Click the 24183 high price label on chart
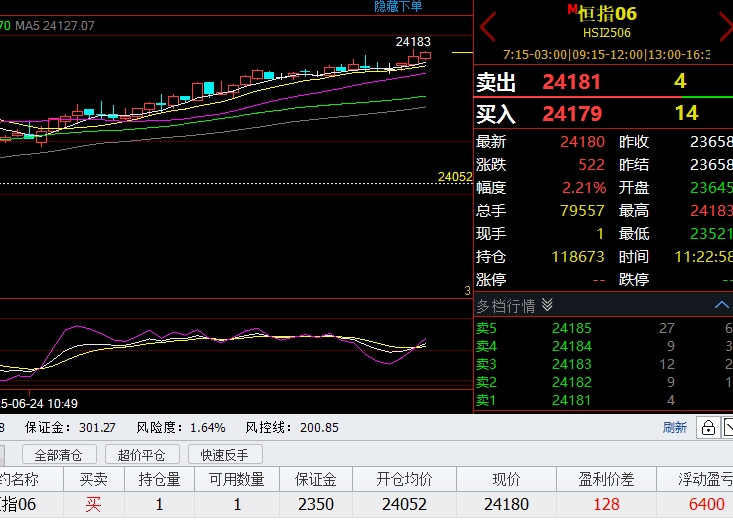 tap(413, 42)
